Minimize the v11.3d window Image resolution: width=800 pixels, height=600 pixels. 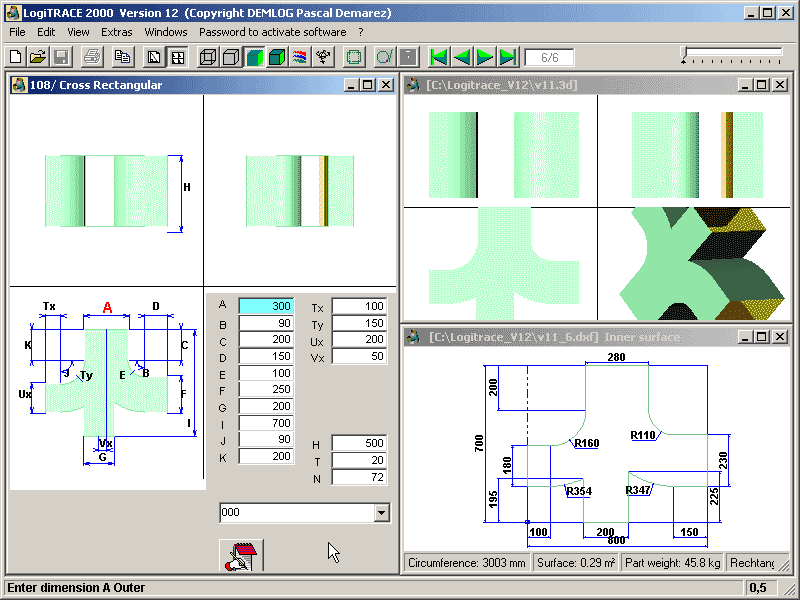[x=745, y=85]
